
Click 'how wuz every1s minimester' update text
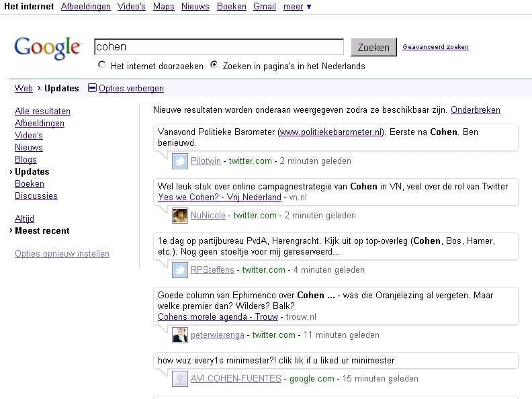coord(276,360)
